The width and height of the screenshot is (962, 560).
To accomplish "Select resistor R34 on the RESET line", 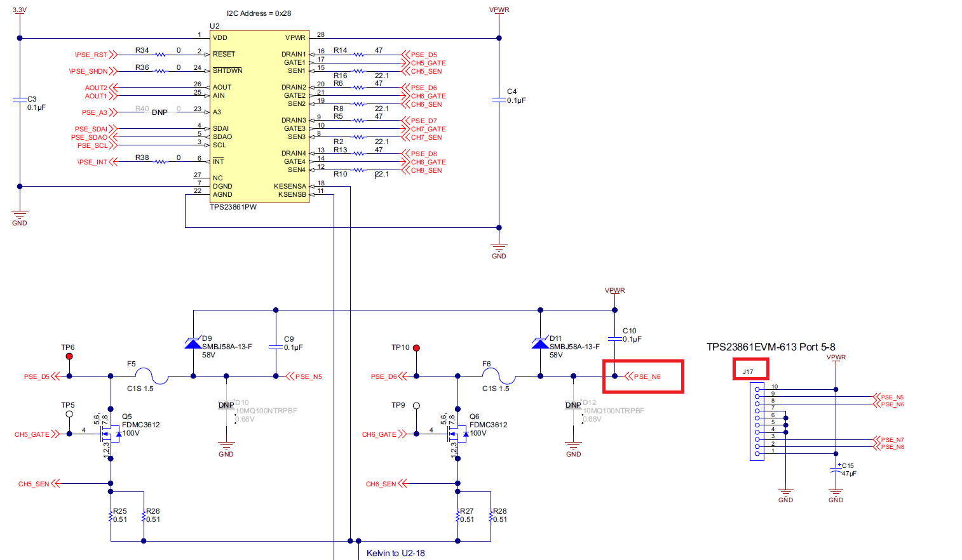I will click(x=161, y=55).
